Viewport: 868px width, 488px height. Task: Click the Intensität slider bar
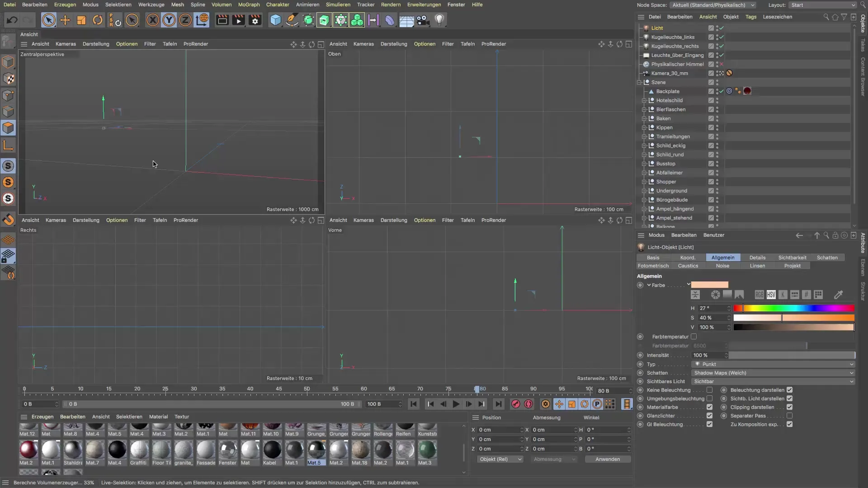tap(792, 355)
